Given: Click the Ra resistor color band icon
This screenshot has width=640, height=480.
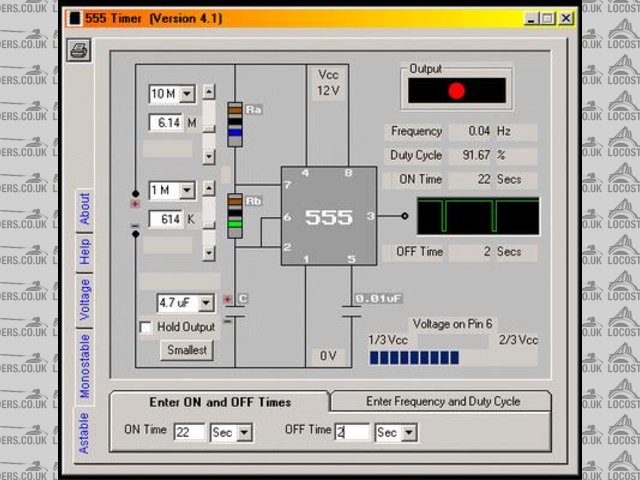Looking at the screenshot, I should [x=235, y=123].
